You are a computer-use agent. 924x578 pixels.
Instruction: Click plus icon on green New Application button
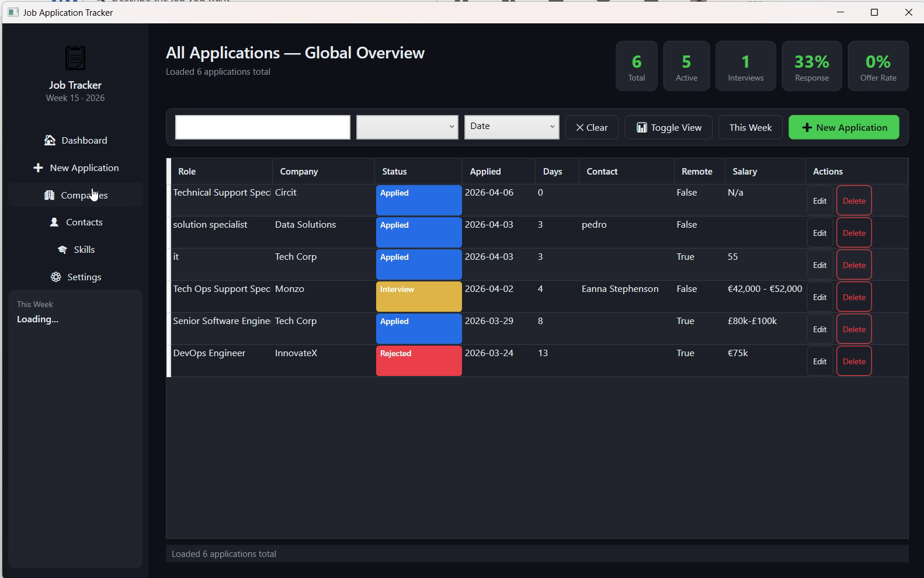[807, 127]
